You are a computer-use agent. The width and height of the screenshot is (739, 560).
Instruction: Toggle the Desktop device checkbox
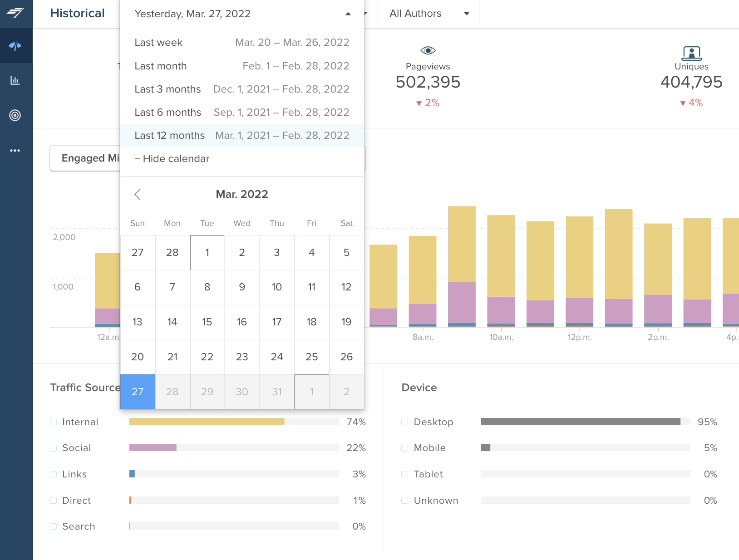[405, 422]
